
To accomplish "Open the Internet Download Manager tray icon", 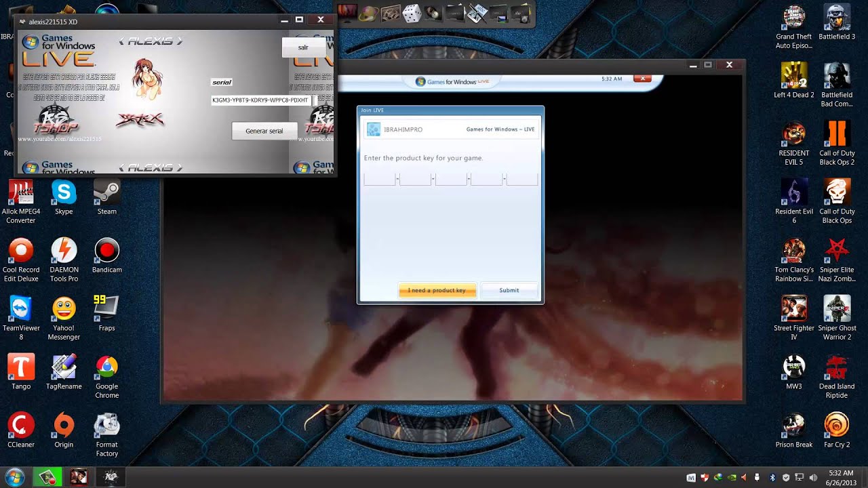I will coord(717,477).
